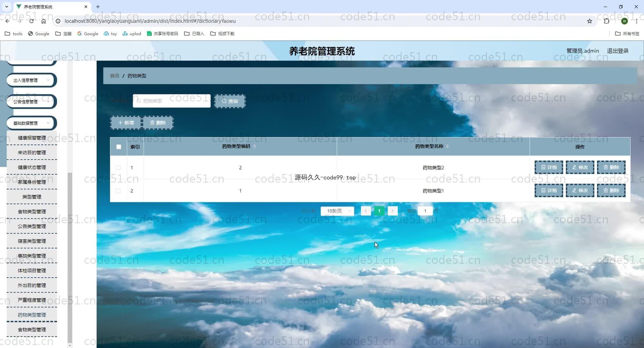This screenshot has width=644, height=348.
Task: Click 修改 for 药物类型1
Action: pyautogui.click(x=580, y=190)
